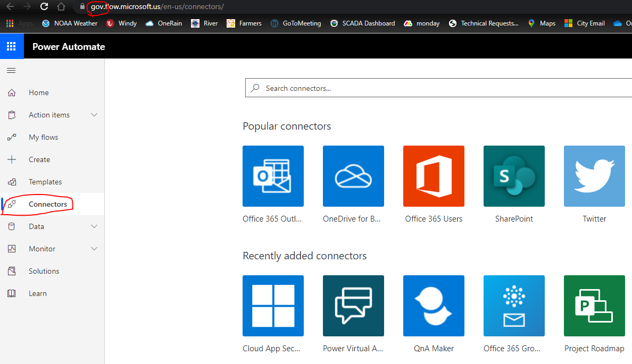
Task: Click the Office 365 Users label text
Action: click(x=434, y=218)
